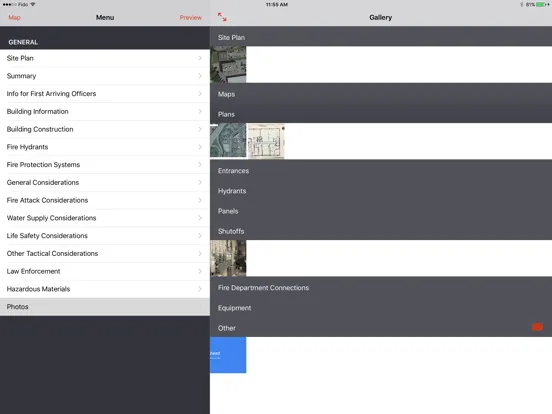Screen dimensions: 552x414
Task: Select the Maps gallery section
Action: (x=381, y=94)
